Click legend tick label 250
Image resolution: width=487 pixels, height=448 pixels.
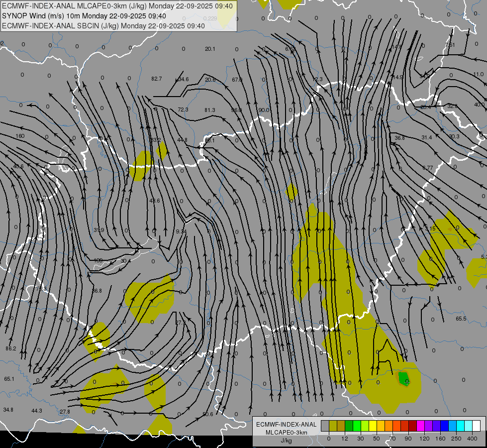(x=456, y=439)
